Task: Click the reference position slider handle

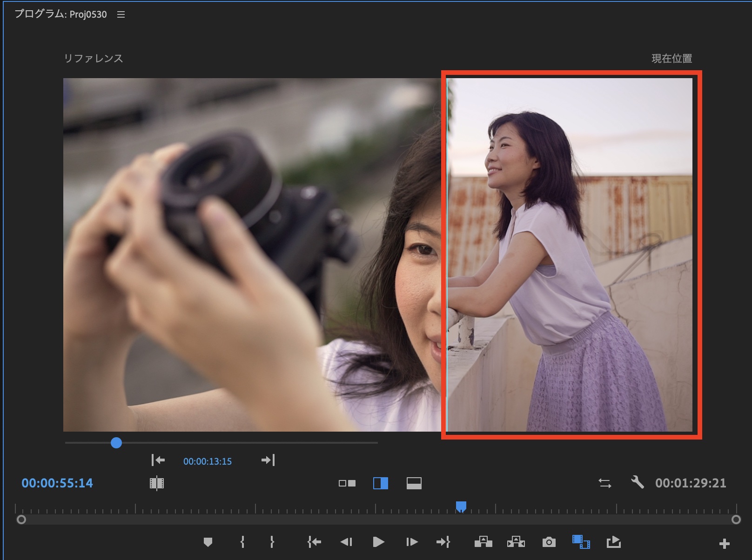Action: (116, 443)
